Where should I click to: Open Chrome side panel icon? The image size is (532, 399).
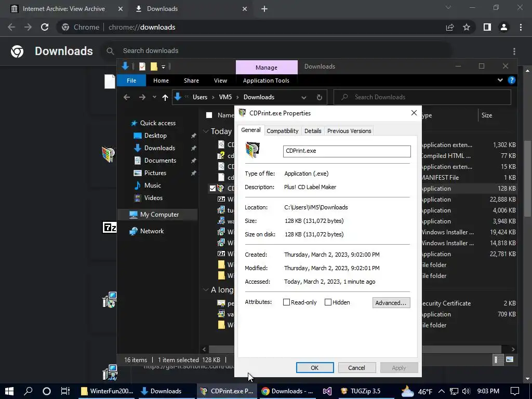487,27
